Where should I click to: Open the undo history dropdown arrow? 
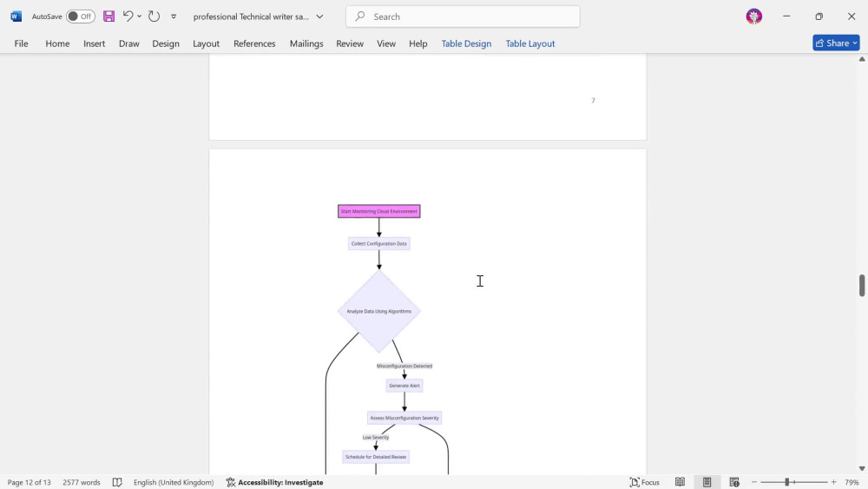140,17
